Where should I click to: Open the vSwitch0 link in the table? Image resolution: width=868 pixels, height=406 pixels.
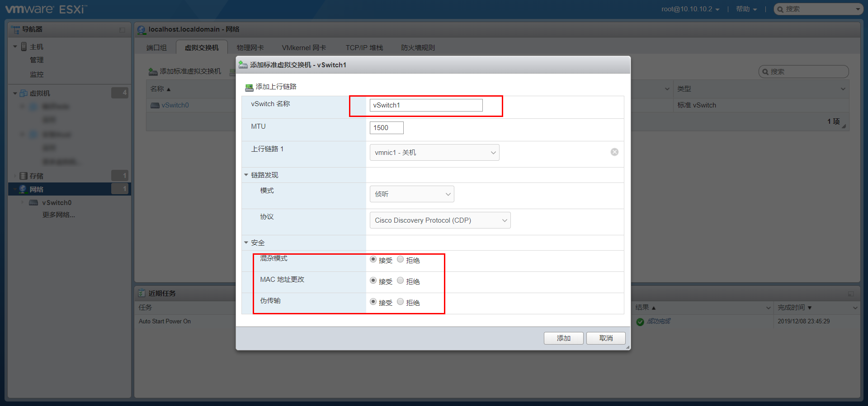[175, 105]
